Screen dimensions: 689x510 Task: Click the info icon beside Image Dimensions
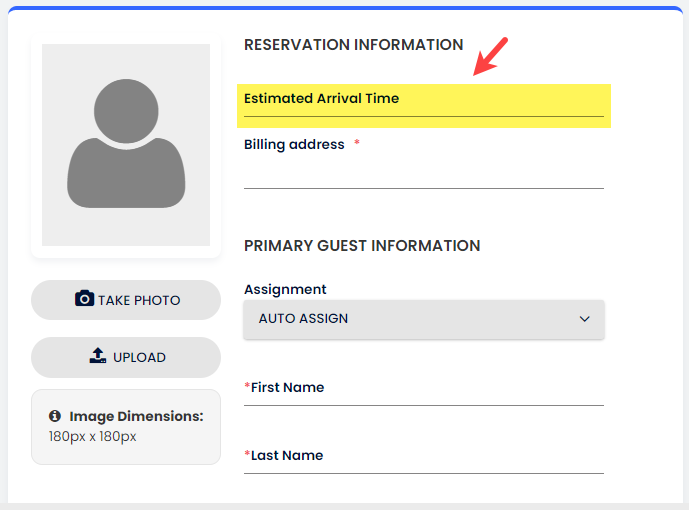click(55, 416)
